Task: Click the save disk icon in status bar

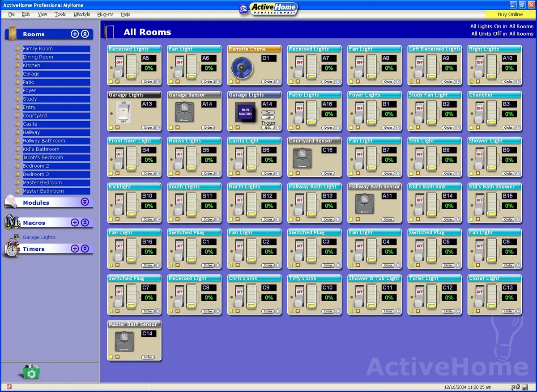Action: 525,387
